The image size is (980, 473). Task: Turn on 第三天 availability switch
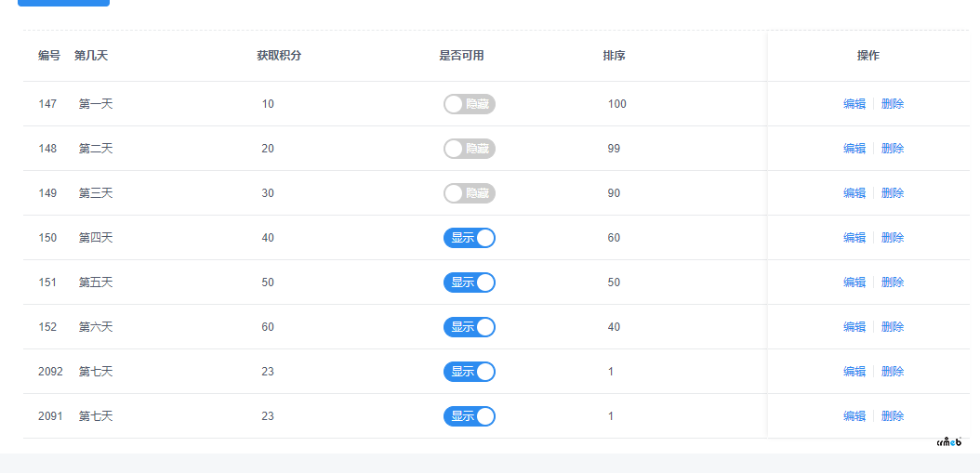pyautogui.click(x=469, y=193)
